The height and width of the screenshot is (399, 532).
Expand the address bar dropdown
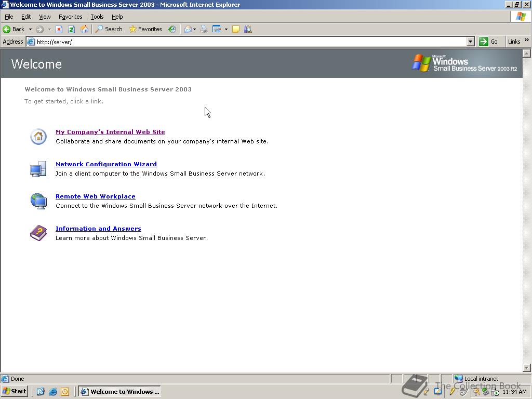pyautogui.click(x=470, y=42)
